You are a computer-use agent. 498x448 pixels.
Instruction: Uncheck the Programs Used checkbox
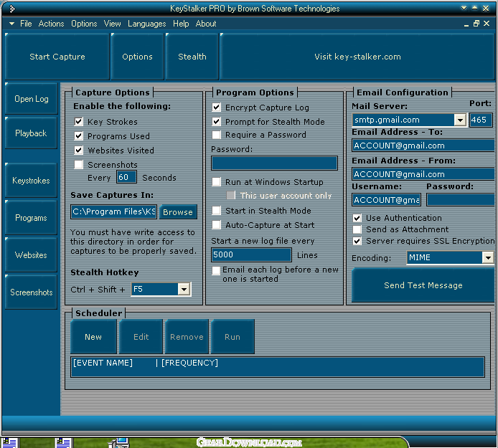pyautogui.click(x=78, y=135)
